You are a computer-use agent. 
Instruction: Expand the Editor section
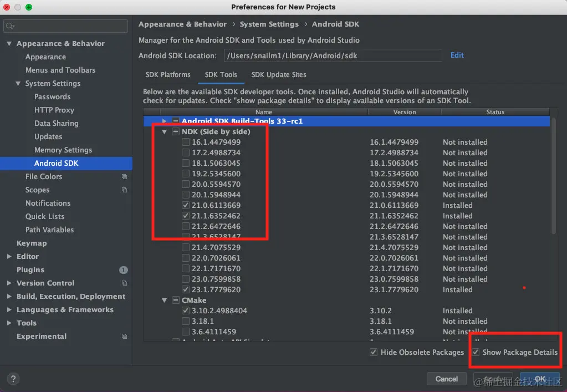pos(9,256)
